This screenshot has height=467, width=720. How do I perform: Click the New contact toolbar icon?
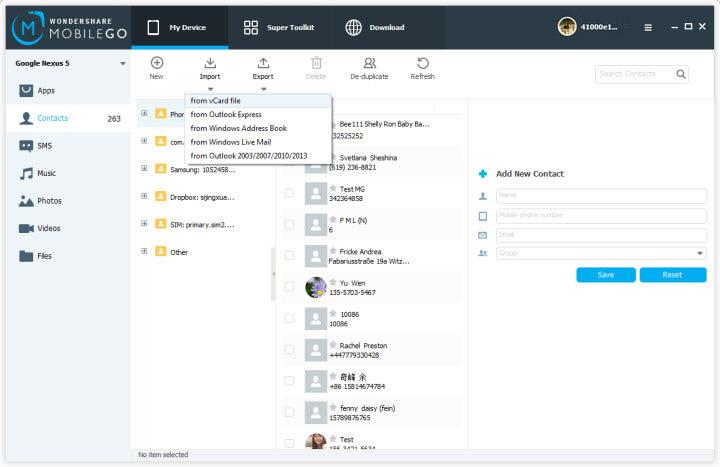click(157, 63)
